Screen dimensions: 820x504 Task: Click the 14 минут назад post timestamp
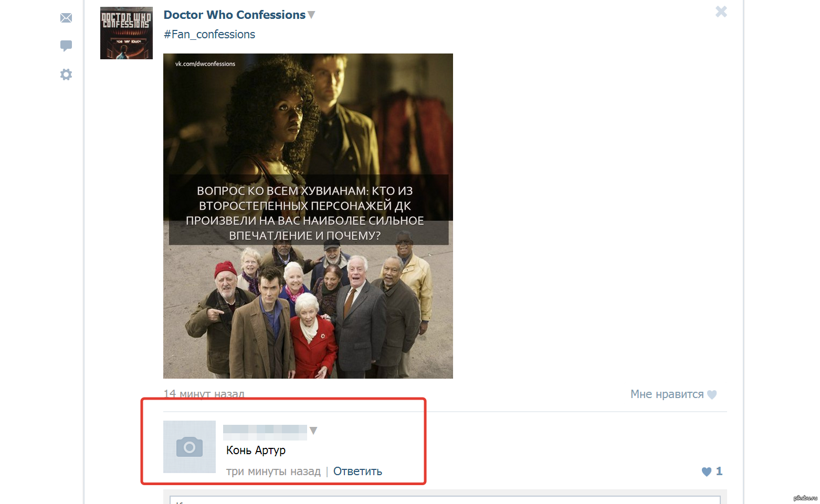coord(204,393)
